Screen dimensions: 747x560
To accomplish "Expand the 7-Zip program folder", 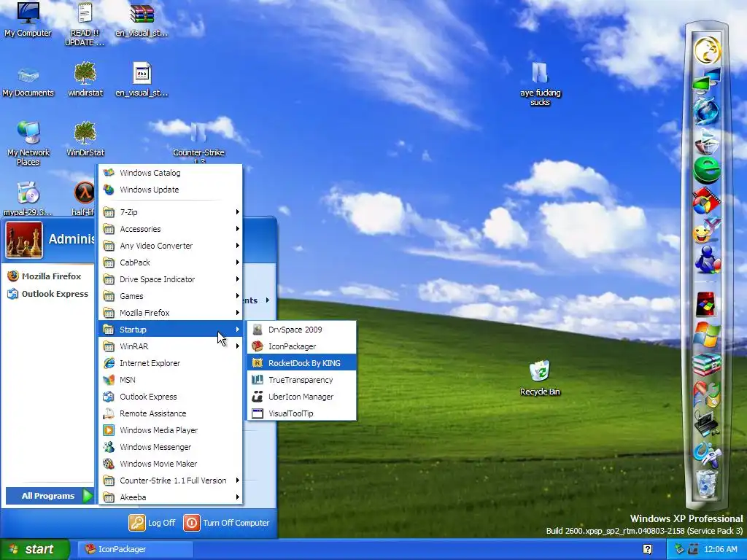I will pos(171,212).
